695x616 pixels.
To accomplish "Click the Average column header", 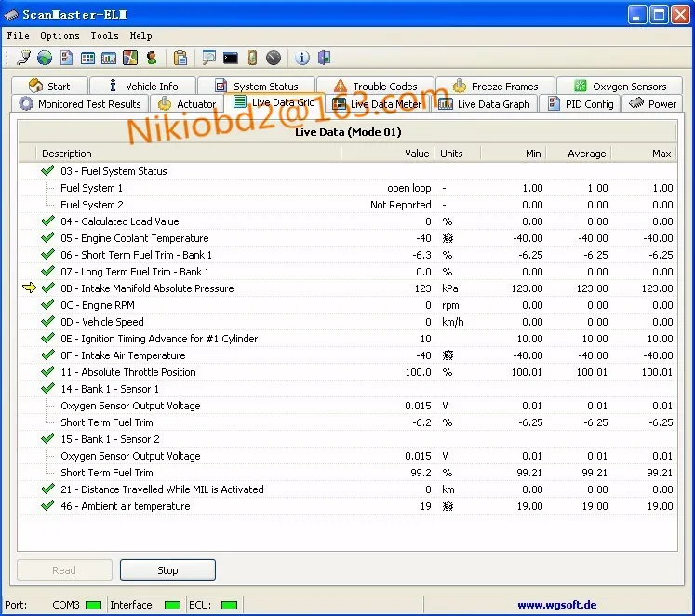I will coord(579,154).
